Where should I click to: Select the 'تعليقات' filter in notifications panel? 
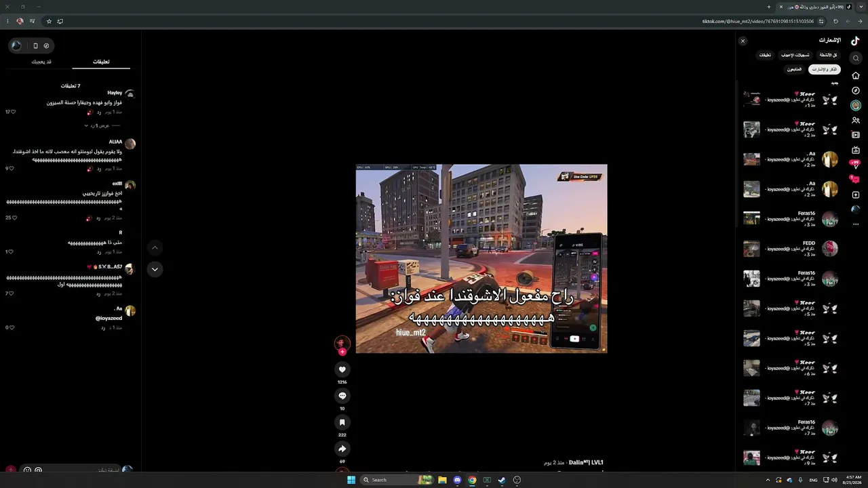click(765, 55)
